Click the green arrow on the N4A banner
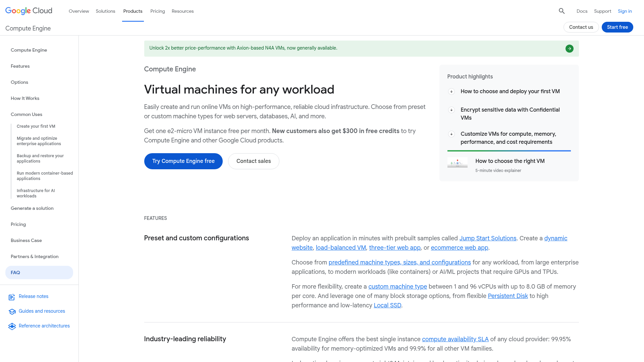 pos(569,49)
